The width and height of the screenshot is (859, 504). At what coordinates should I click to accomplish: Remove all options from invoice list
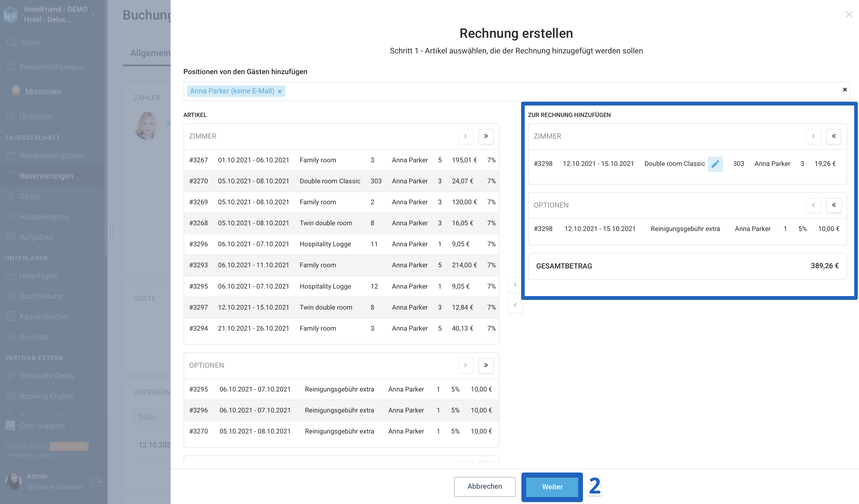[x=833, y=205]
